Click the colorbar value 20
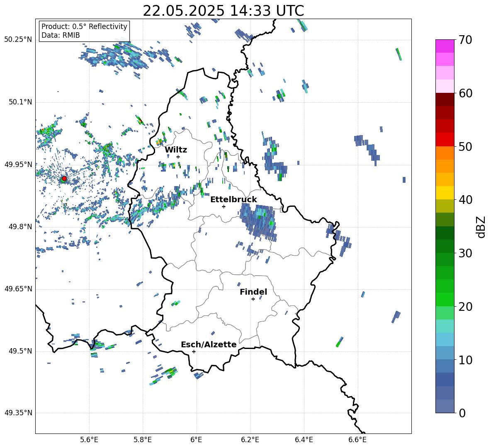The width and height of the screenshot is (491, 448). pos(465,306)
